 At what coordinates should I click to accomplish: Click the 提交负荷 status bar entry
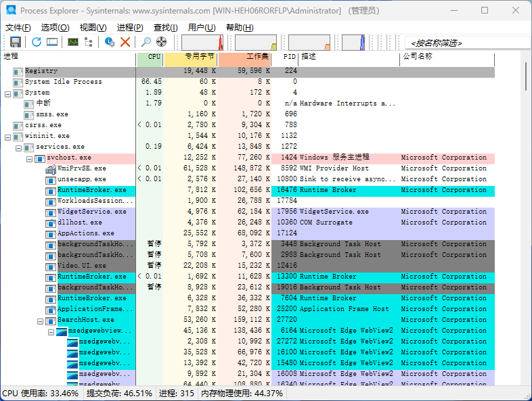119,394
